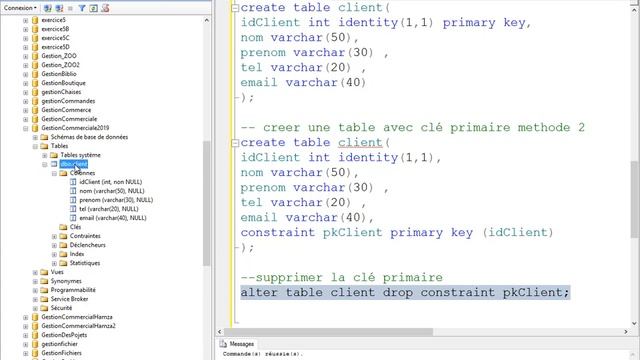This screenshot has height=360, width=640.
Task: Click the Connect Object Explorer toolbar icon
Action: (x=48, y=8)
